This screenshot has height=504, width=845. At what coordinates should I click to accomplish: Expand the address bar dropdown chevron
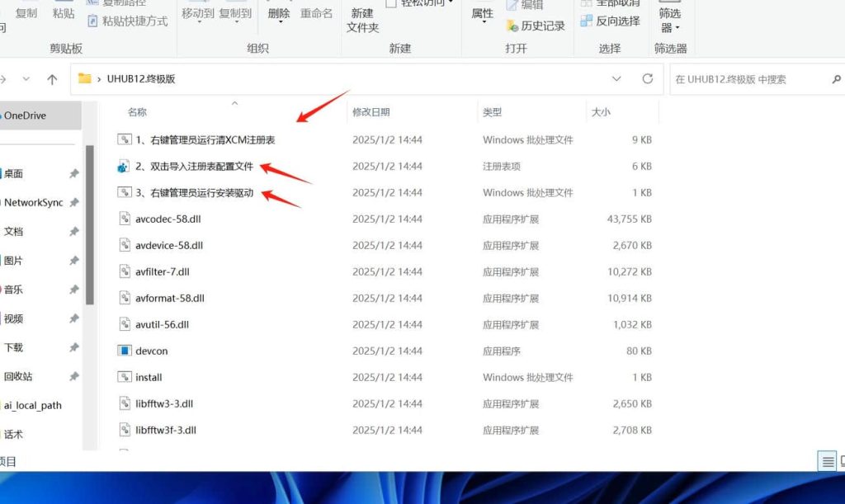tap(616, 79)
